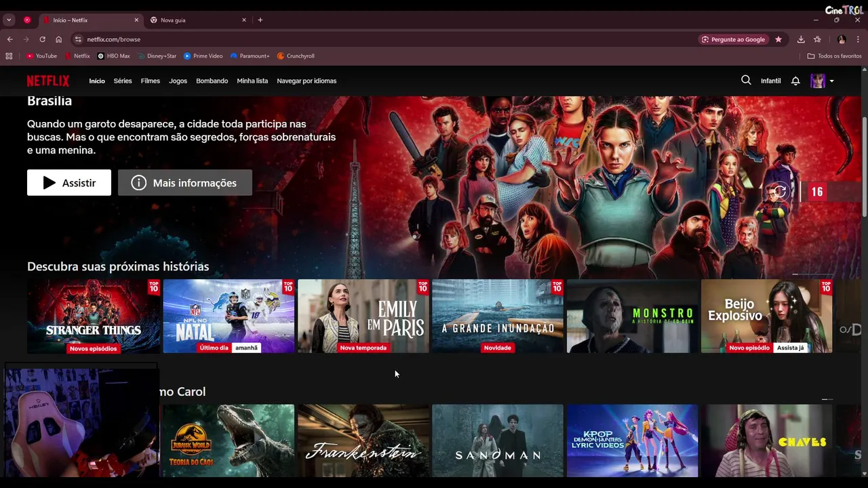Viewport: 868px width, 488px height.
Task: Open the NFL no Natal thumbnail
Action: 229,316
